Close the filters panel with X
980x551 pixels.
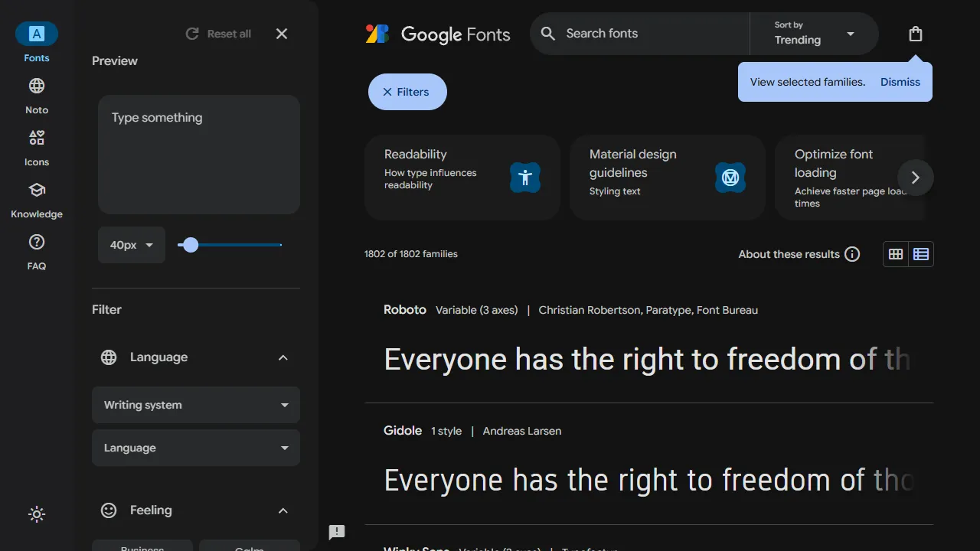coord(282,34)
